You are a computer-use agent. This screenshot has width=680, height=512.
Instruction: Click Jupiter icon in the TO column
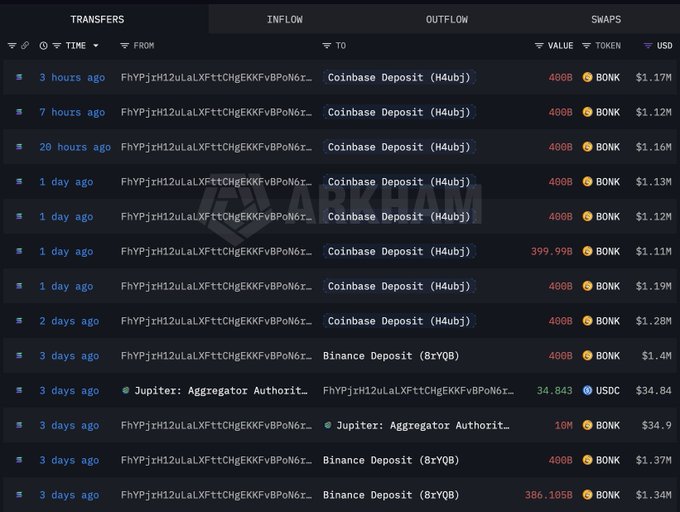[x=328, y=425]
